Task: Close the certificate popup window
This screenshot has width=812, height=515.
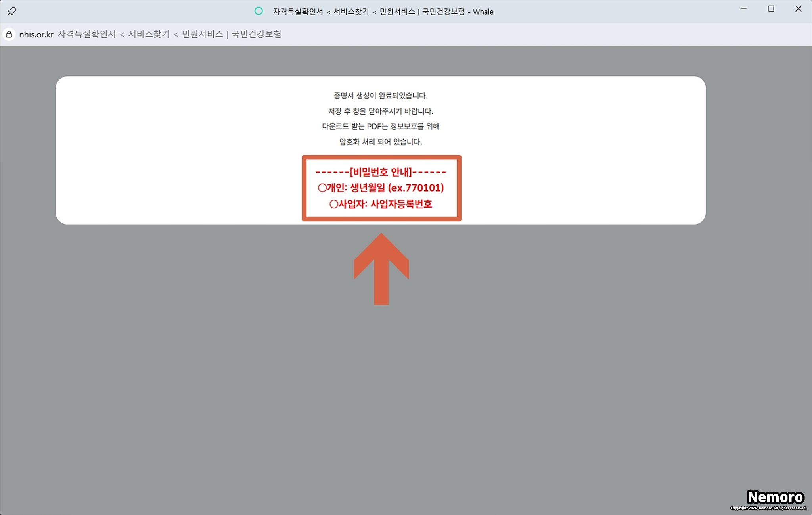Action: 798,9
